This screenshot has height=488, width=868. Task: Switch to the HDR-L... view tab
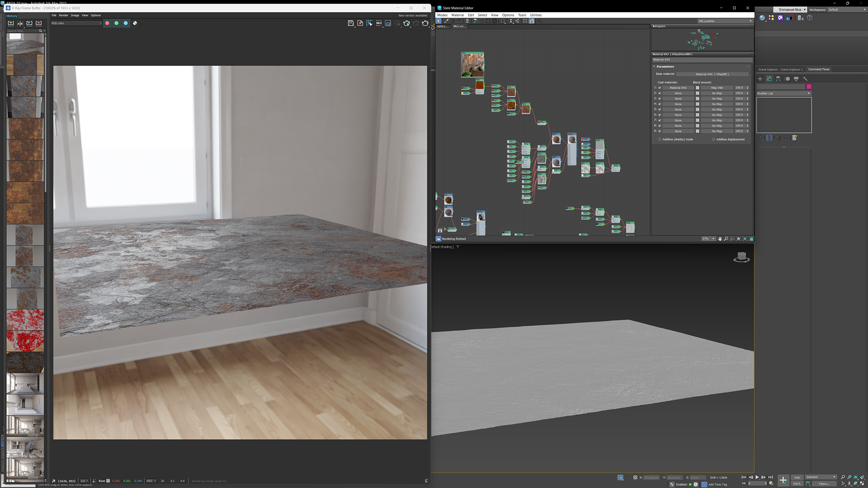[443, 26]
